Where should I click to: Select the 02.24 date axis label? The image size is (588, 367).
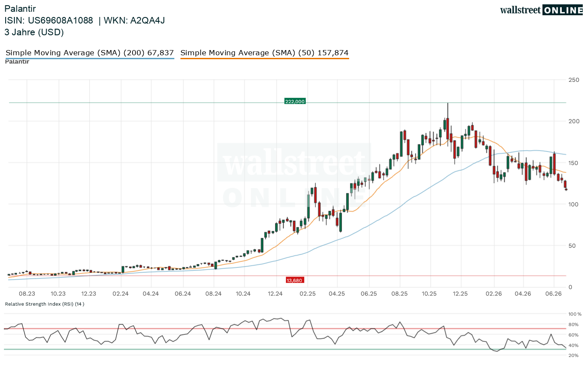click(x=121, y=294)
